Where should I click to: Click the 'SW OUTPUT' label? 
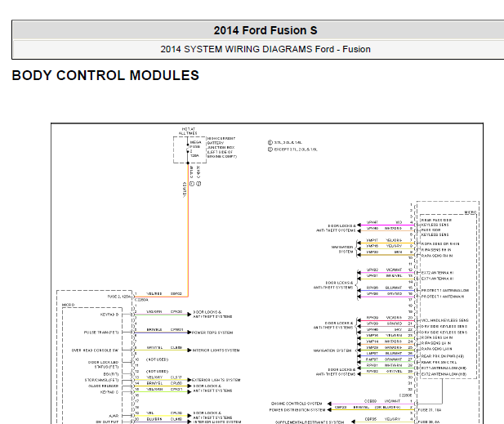pyautogui.click(x=107, y=422)
